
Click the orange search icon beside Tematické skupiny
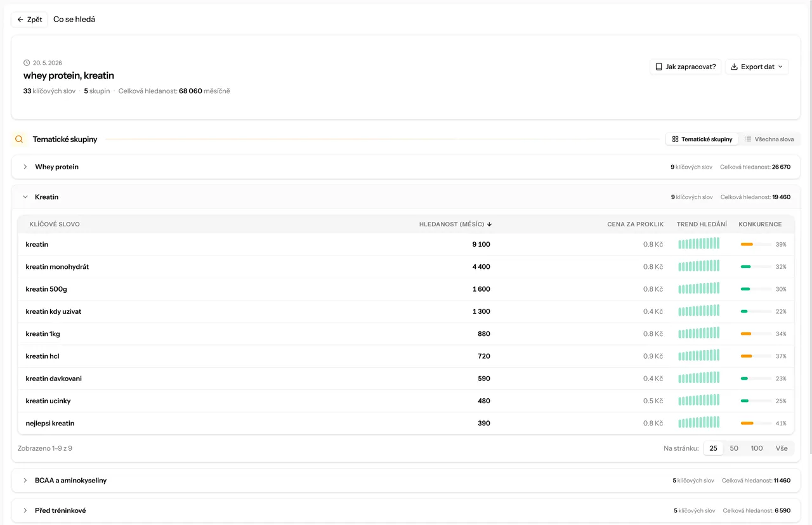tap(19, 139)
